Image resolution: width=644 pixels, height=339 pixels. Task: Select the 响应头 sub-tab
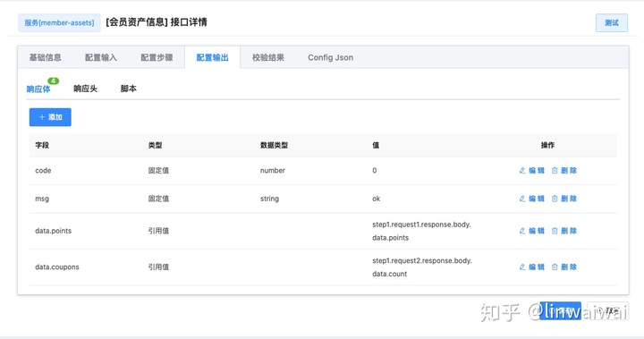[86, 89]
